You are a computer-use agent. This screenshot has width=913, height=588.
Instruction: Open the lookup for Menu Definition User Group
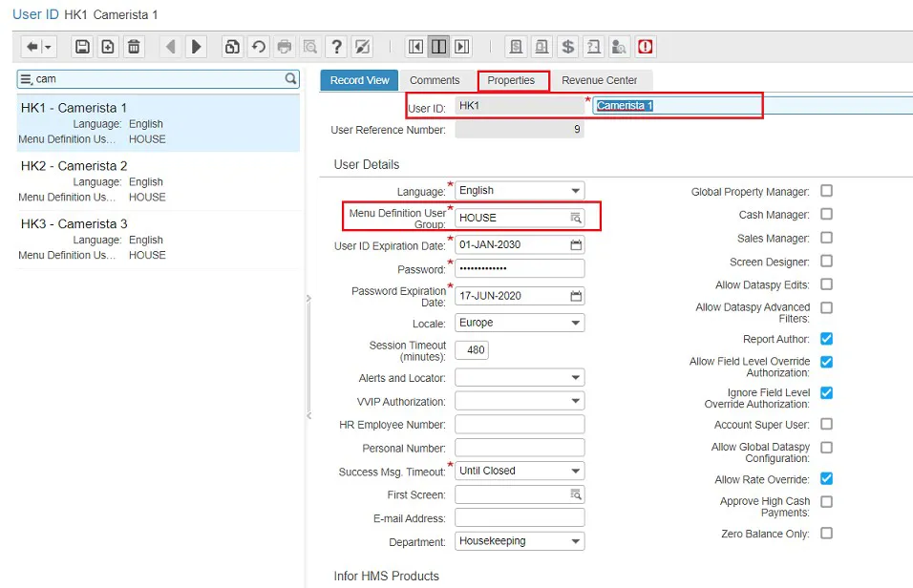click(576, 218)
